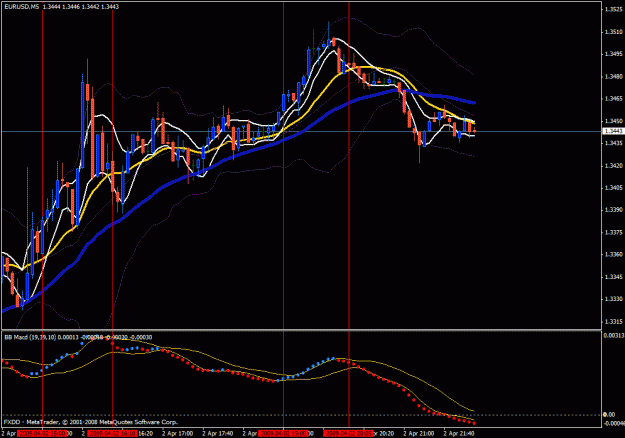Click the 0.00 indicator scale value
The width and height of the screenshot is (625, 438).
(x=609, y=414)
